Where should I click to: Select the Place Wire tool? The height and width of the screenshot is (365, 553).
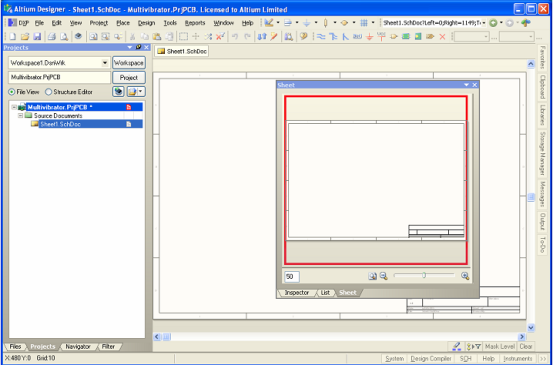pyautogui.click(x=321, y=36)
